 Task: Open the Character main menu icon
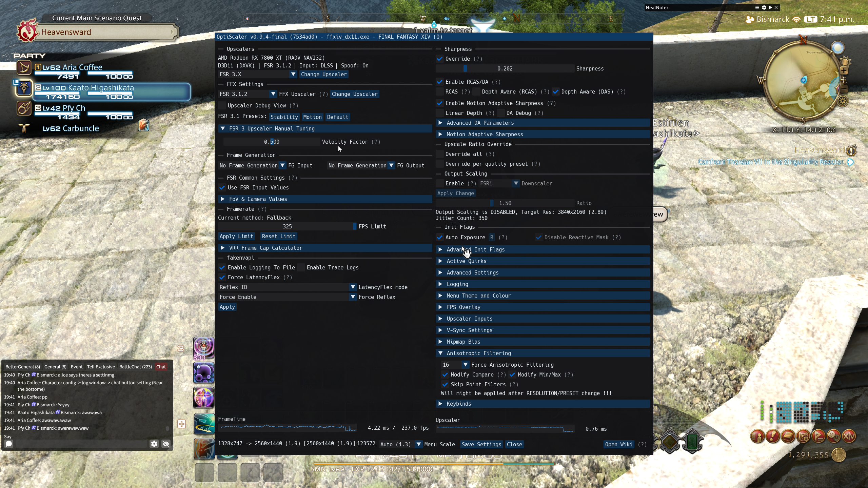tap(757, 436)
